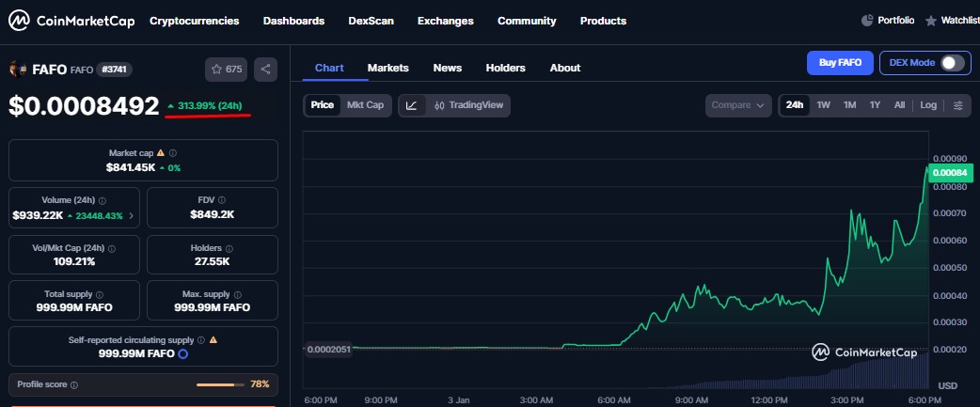Click the Buy FAFO button

click(x=840, y=63)
